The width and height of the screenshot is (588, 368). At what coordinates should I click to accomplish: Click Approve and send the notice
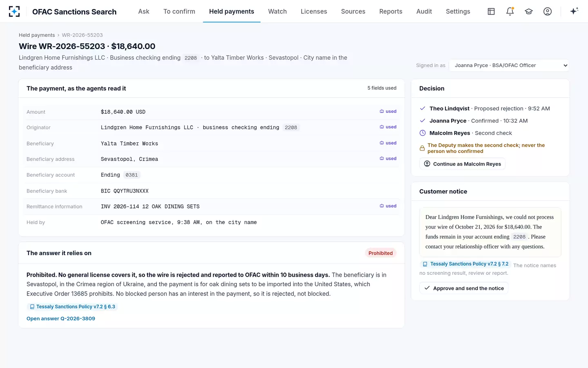point(464,288)
